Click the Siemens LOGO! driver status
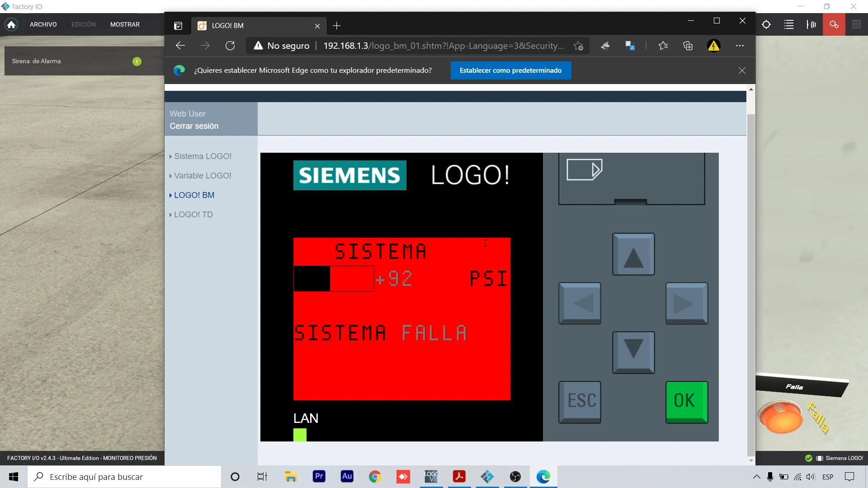Screen dimensions: 868x488 tap(834, 458)
